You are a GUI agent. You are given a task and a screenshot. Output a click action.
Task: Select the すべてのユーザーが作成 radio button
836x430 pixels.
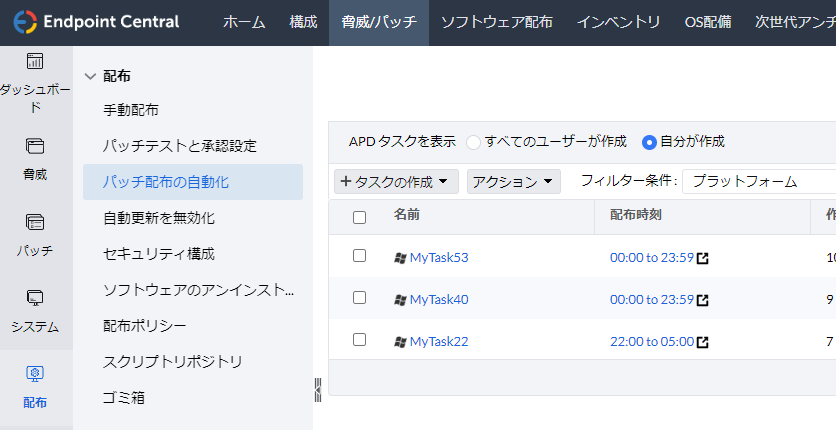474,142
